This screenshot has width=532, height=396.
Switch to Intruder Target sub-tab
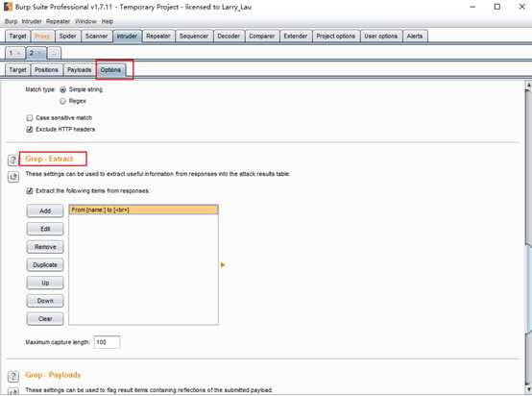[x=17, y=70]
